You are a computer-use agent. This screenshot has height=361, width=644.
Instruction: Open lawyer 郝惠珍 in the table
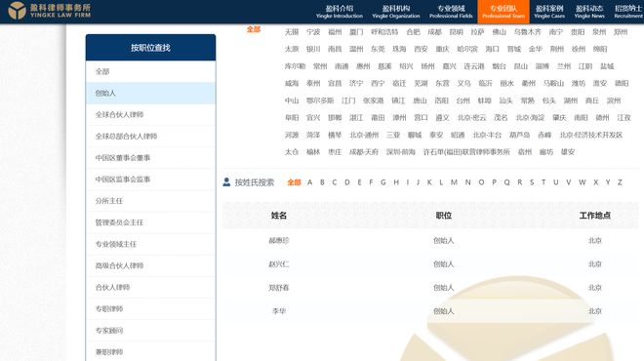pos(279,241)
